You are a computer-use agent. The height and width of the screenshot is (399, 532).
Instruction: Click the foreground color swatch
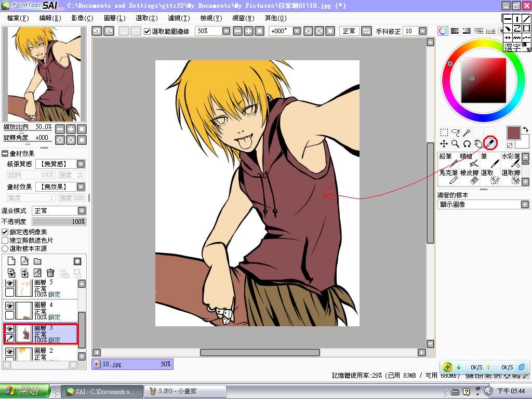(x=513, y=133)
